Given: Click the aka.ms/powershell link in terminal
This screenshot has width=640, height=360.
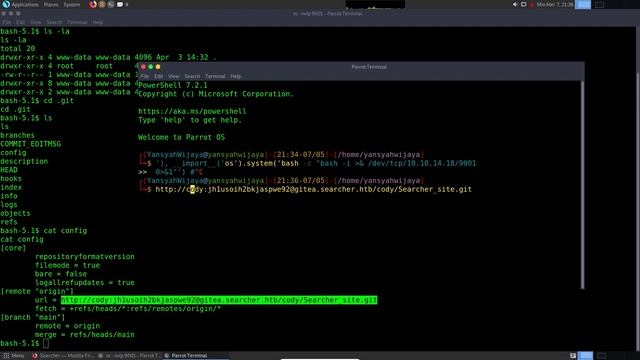Looking at the screenshot, I should pyautogui.click(x=192, y=111).
